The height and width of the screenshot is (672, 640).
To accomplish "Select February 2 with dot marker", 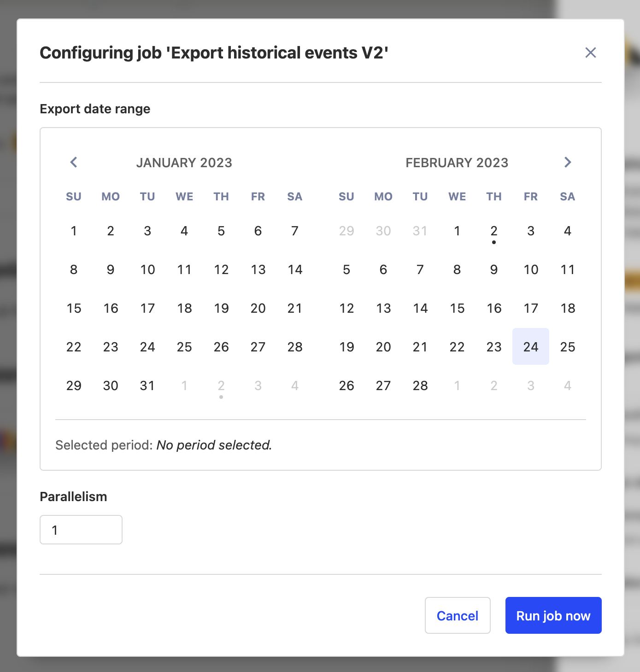I will pyautogui.click(x=494, y=231).
